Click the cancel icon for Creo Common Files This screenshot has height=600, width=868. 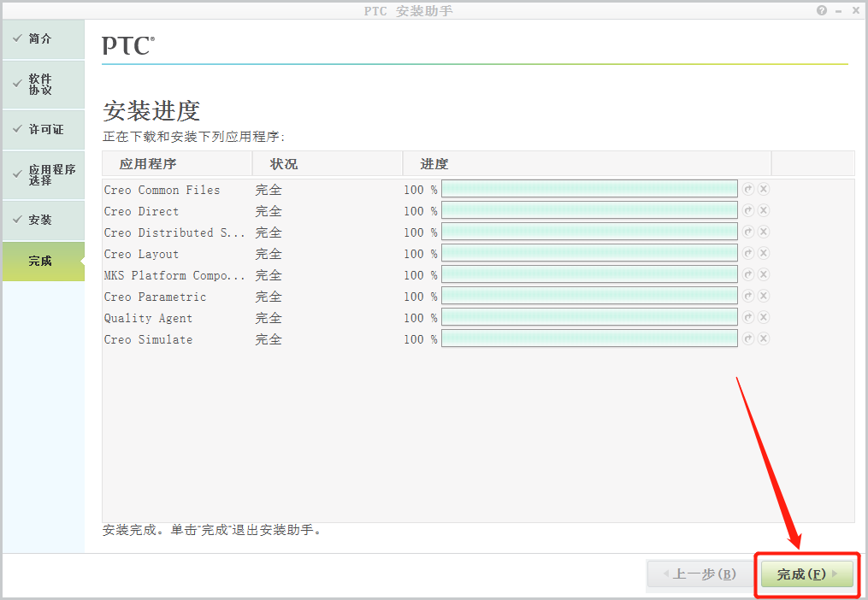764,189
